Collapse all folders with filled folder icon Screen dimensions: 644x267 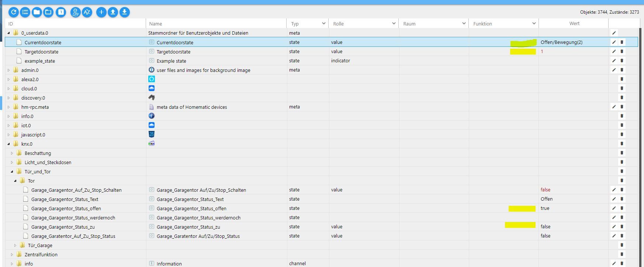(37, 12)
